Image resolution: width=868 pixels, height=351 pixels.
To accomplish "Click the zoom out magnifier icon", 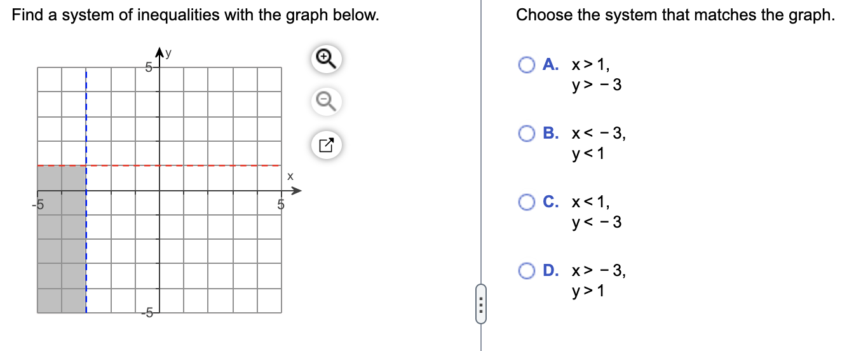I will (x=325, y=100).
